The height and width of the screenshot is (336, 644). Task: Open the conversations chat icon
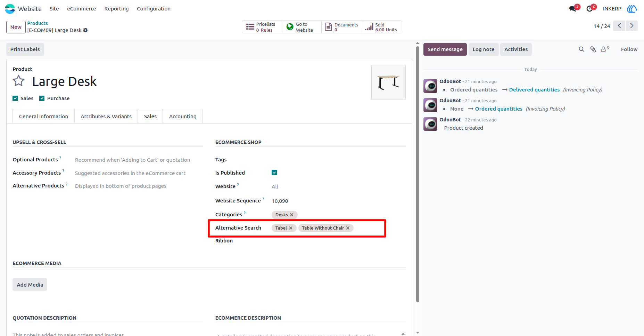point(573,9)
